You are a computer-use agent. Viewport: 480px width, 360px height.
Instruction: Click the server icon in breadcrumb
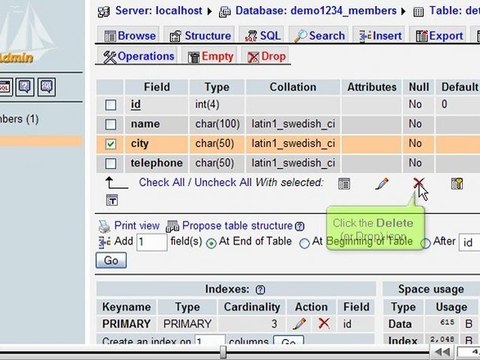click(104, 12)
